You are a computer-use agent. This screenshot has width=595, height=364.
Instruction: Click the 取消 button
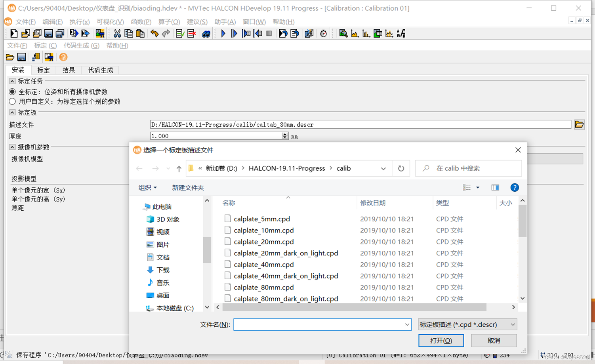pyautogui.click(x=494, y=340)
